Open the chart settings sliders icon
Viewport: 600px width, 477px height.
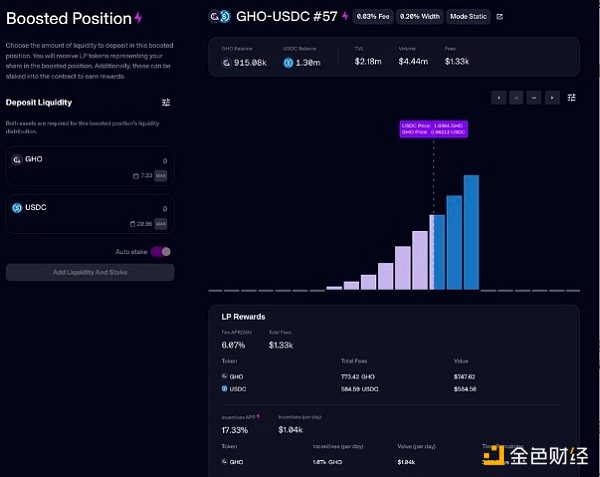click(571, 98)
